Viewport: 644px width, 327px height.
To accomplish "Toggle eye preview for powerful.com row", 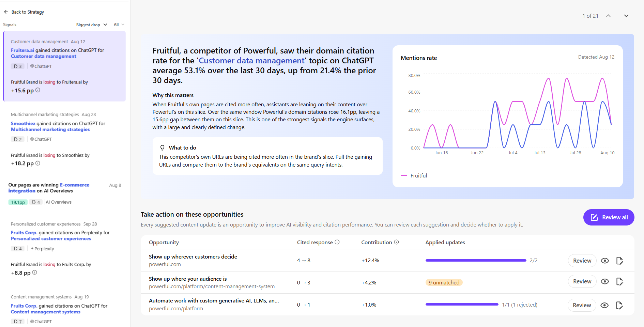I will [x=605, y=261].
